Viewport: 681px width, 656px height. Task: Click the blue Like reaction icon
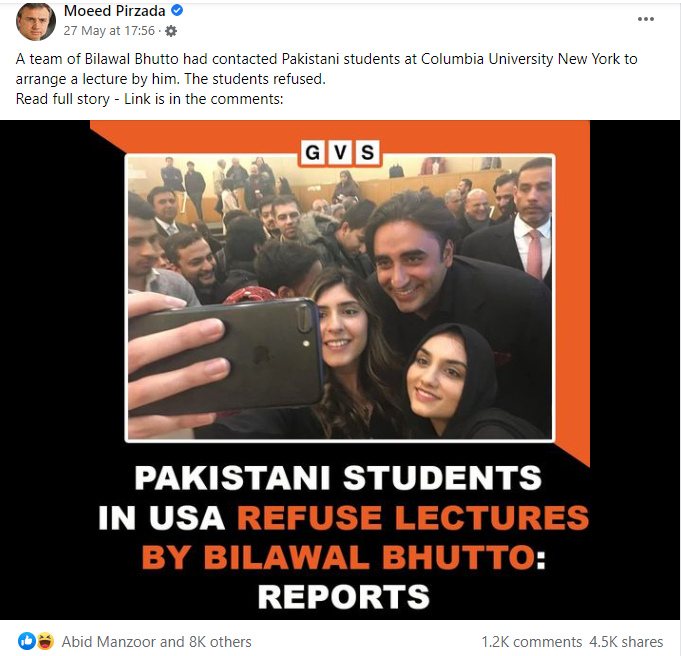coord(26,641)
